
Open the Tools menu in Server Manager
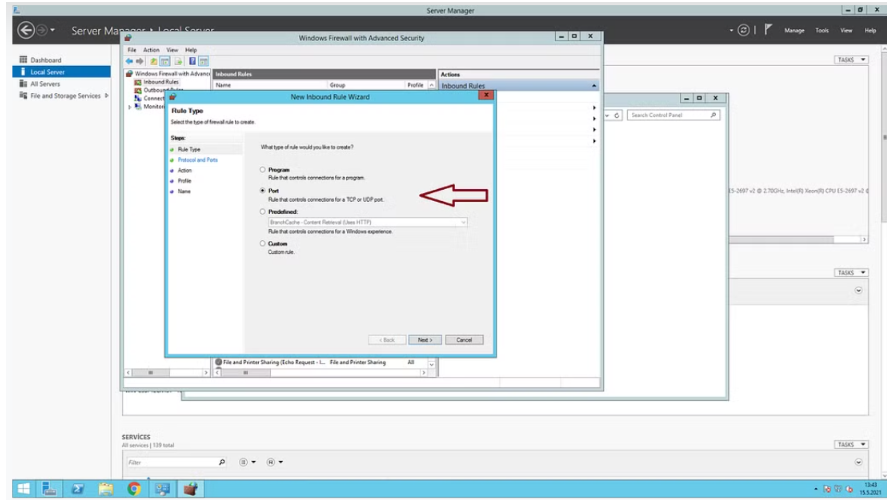pyautogui.click(x=822, y=31)
